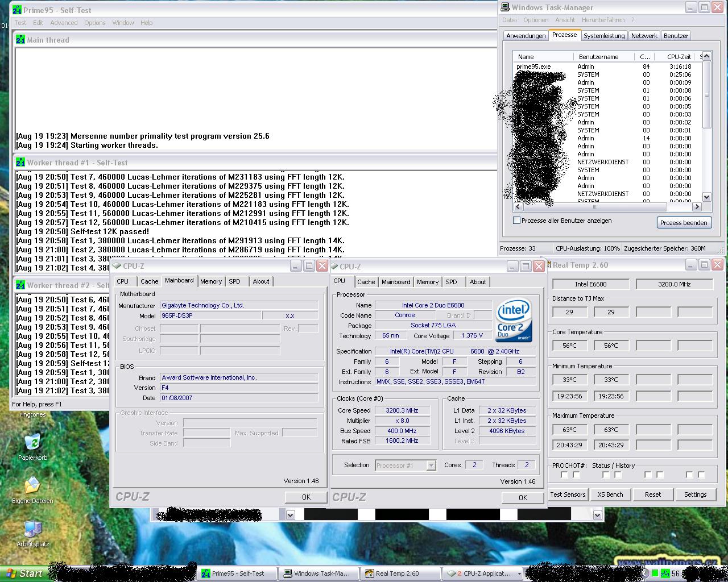Switch to the Benutzer tab

point(676,35)
